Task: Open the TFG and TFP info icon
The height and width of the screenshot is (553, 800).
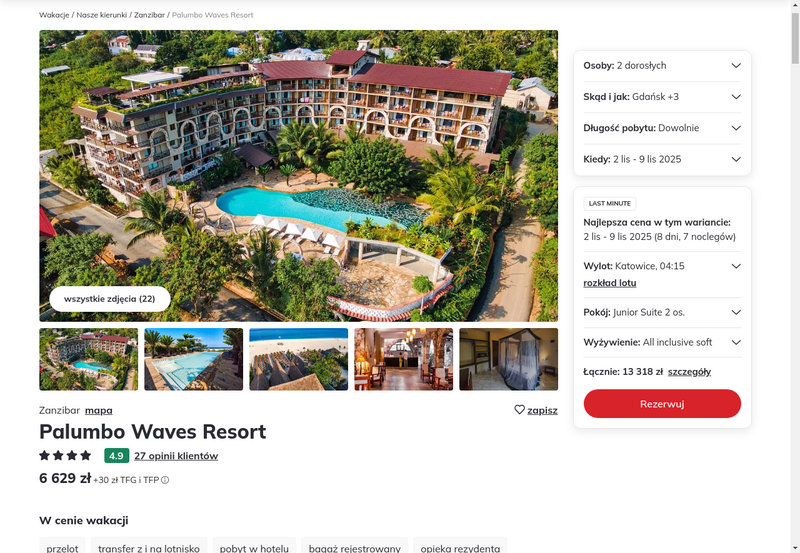Action: [165, 480]
